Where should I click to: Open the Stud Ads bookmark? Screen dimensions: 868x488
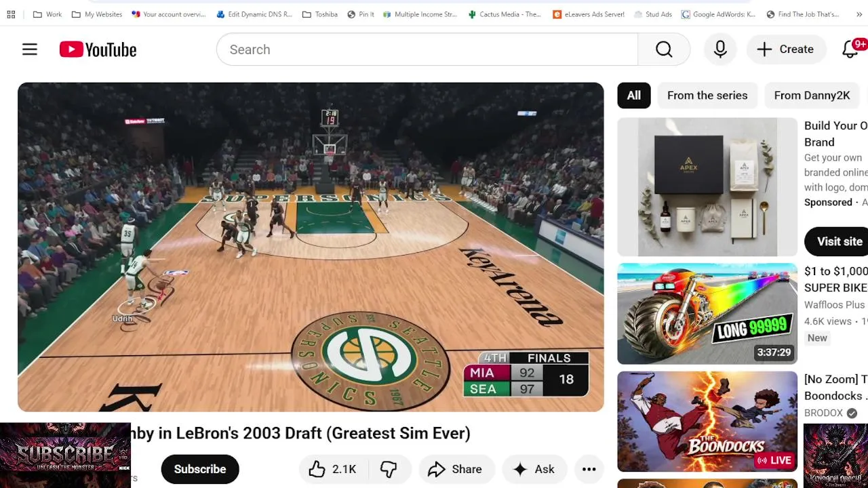click(653, 14)
